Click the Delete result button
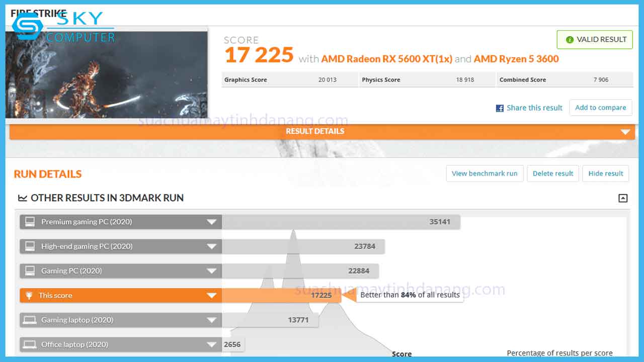 point(553,173)
